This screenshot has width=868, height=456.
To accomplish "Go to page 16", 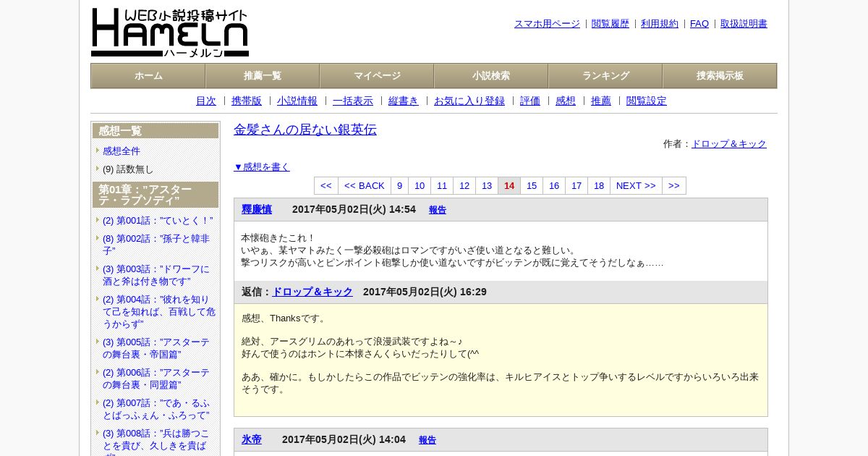I will click(x=554, y=186).
